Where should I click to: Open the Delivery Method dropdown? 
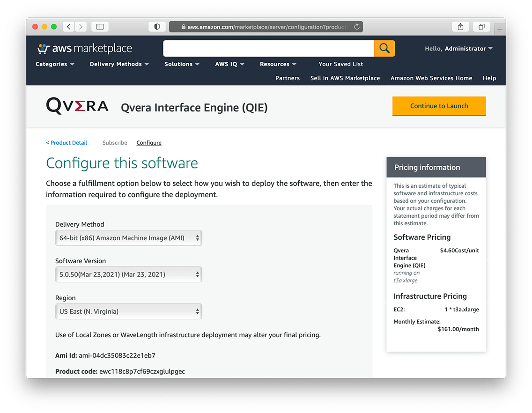click(x=128, y=238)
